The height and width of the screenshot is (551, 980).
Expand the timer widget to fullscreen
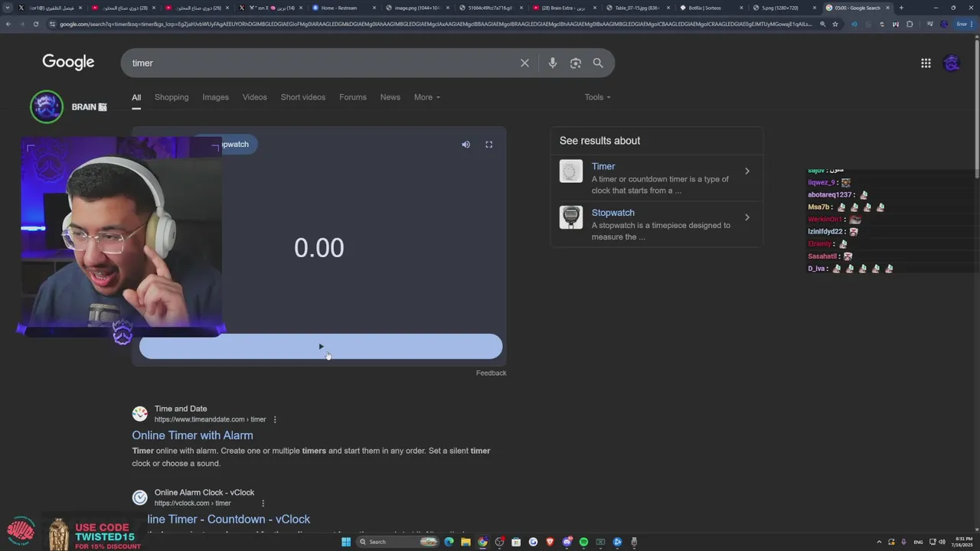coord(488,145)
